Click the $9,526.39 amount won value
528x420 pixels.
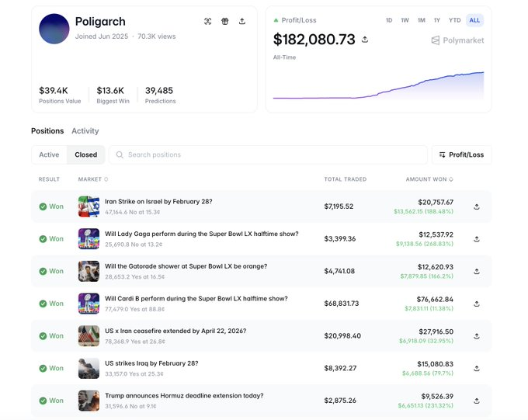[437, 396]
